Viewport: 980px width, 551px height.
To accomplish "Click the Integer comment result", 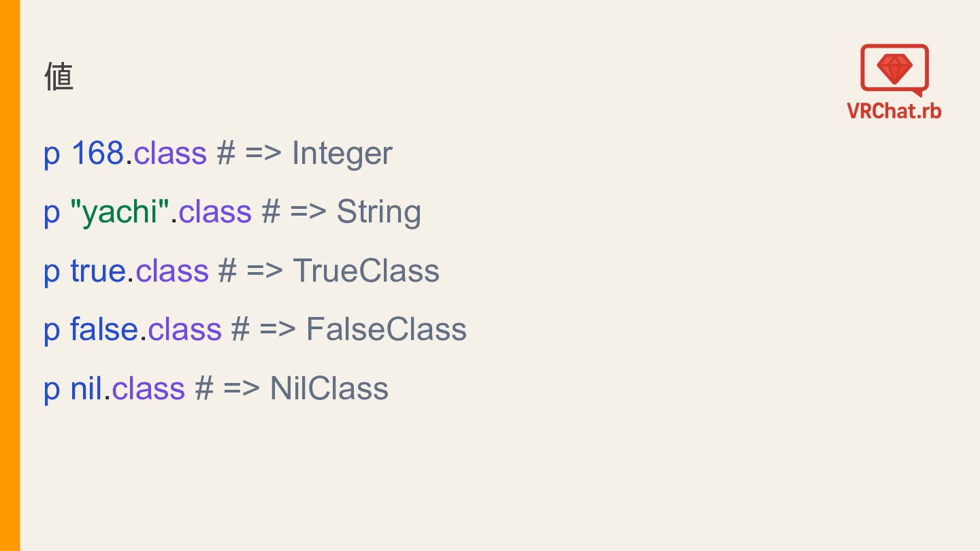I will pos(342,154).
